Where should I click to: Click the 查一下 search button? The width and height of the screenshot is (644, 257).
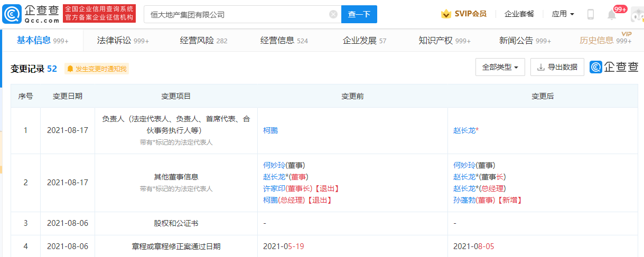tap(359, 14)
